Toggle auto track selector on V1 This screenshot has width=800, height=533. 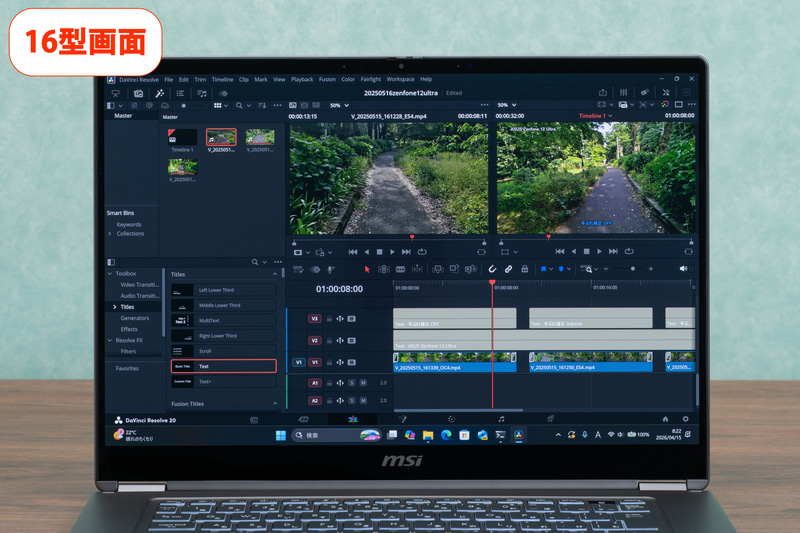click(340, 363)
